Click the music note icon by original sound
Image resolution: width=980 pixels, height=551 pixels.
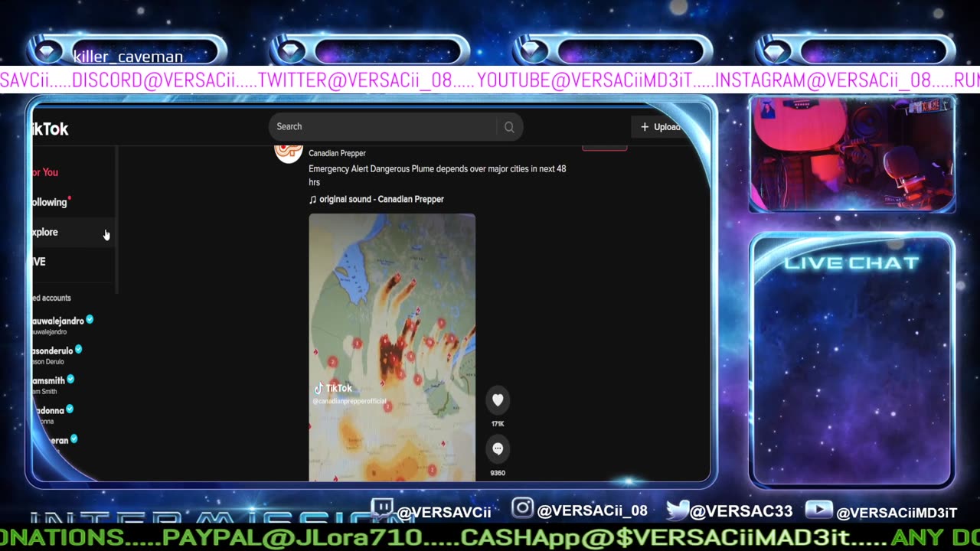click(312, 199)
